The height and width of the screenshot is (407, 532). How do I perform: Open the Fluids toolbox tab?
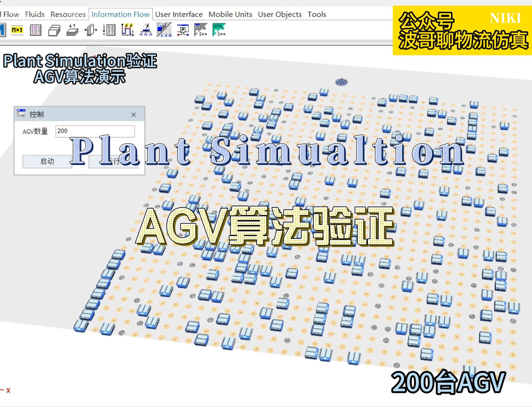[35, 14]
